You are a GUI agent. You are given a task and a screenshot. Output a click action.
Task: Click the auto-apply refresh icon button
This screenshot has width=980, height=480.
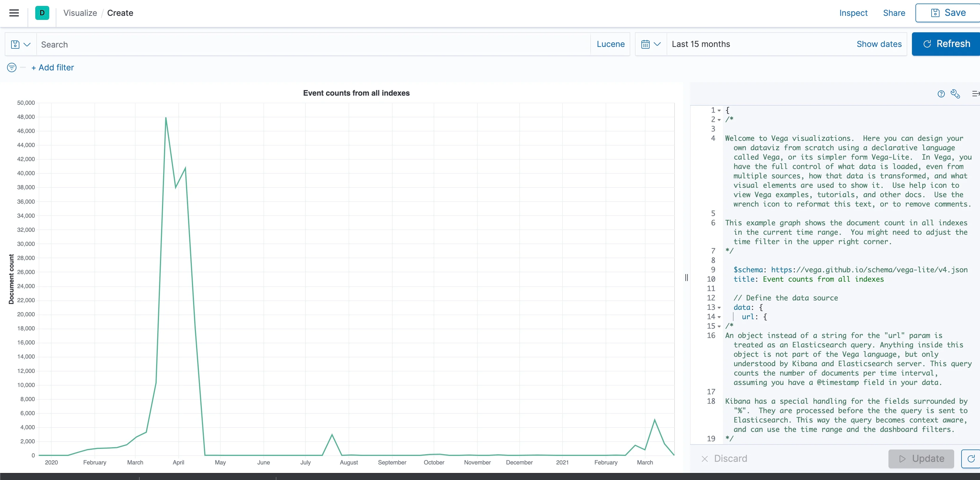(971, 459)
